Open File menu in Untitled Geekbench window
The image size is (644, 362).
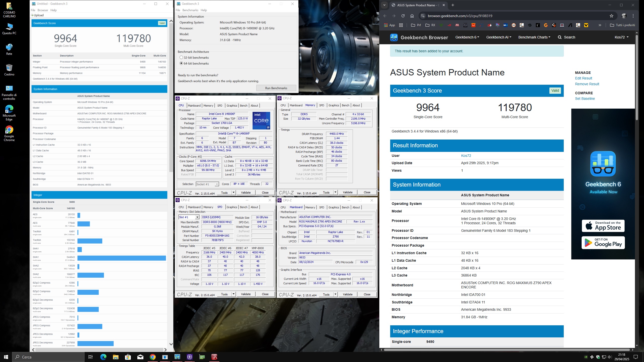33,10
